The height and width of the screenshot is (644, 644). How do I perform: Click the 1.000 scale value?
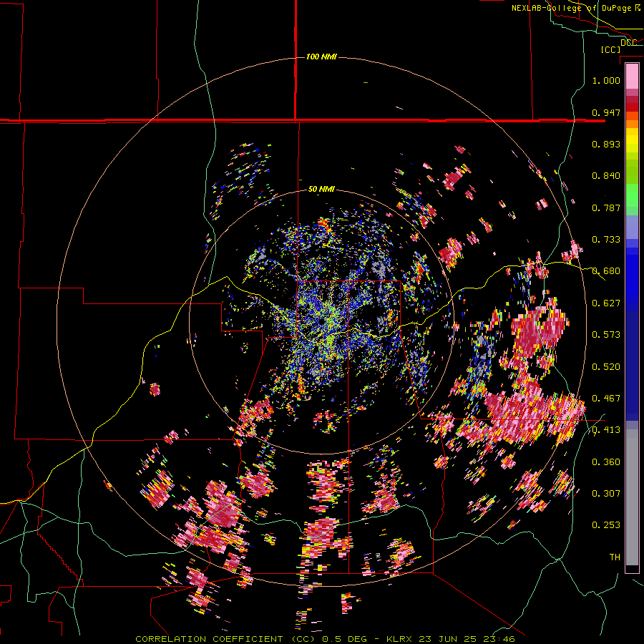click(606, 80)
